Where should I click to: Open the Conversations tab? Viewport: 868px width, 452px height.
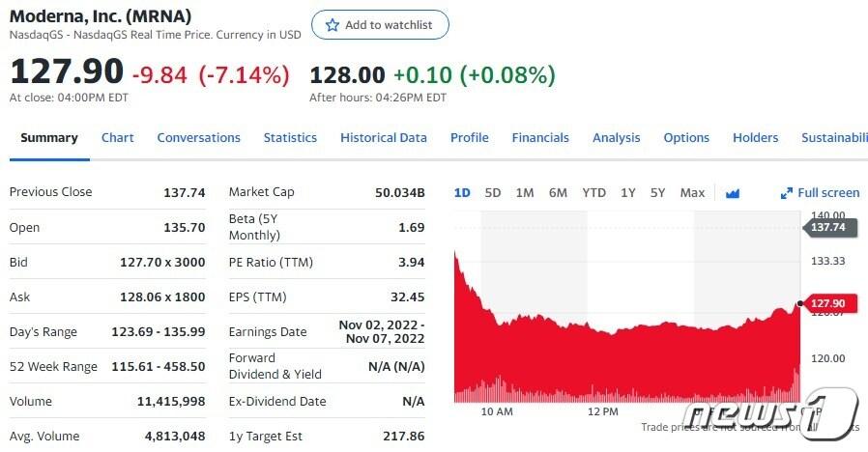pos(198,138)
